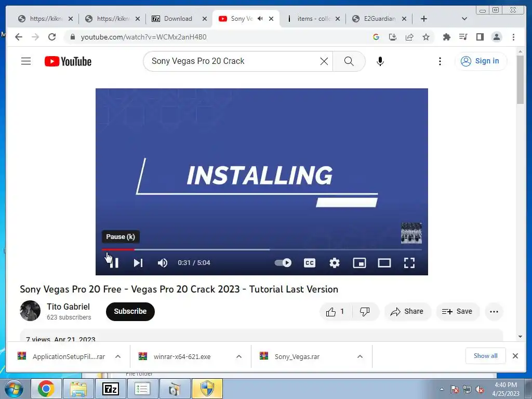Mute the Sony Ve tab audio icon

tap(260, 19)
